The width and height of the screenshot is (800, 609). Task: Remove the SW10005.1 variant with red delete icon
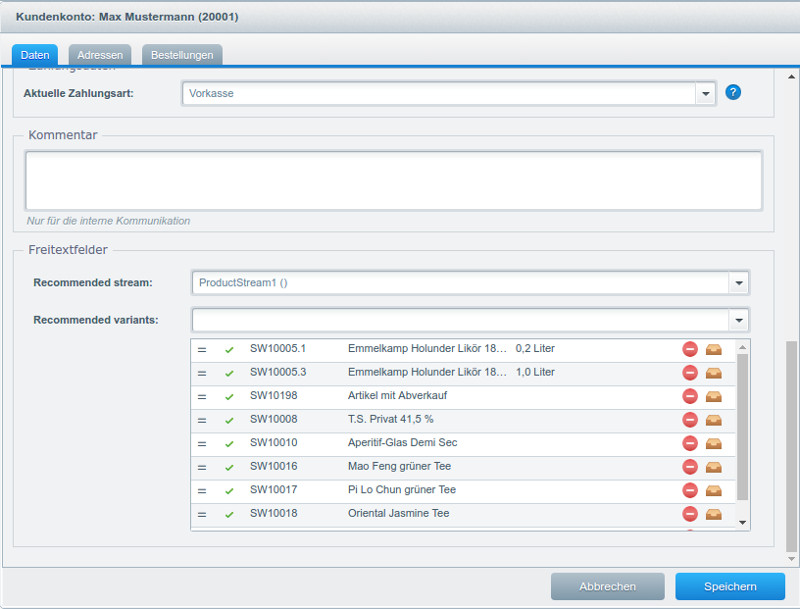pyautogui.click(x=690, y=349)
